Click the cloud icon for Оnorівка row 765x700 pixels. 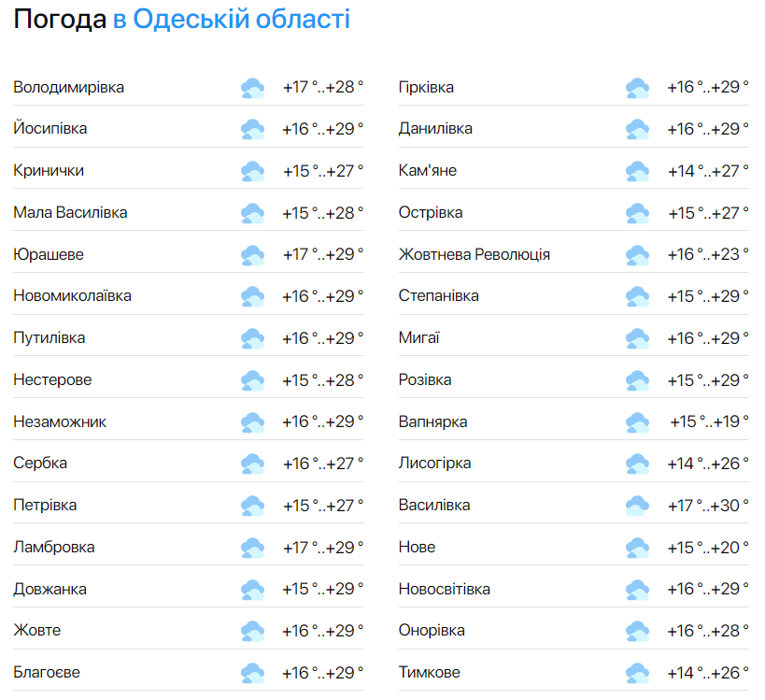pos(637,630)
